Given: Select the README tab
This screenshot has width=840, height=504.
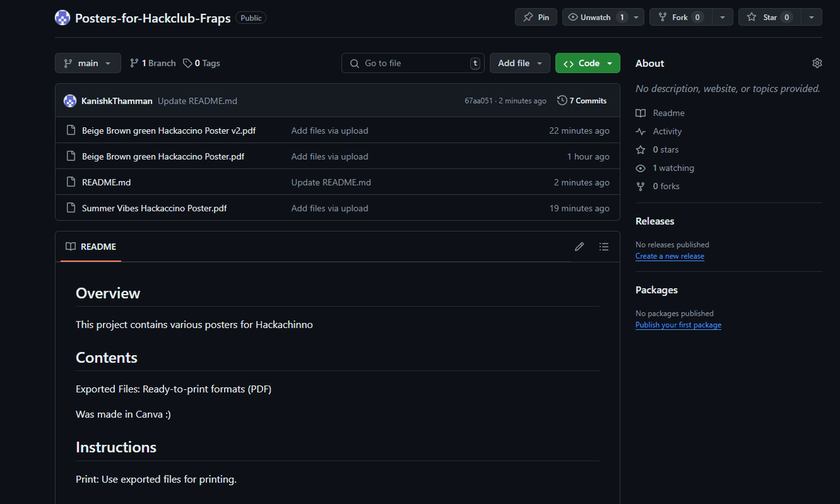Looking at the screenshot, I should pyautogui.click(x=91, y=247).
